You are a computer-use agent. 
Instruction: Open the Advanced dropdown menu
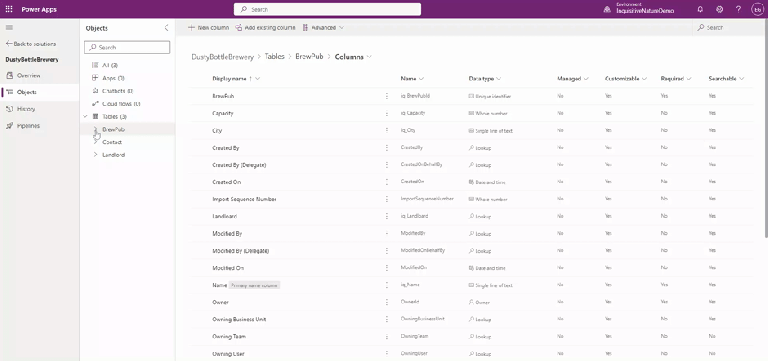323,28
